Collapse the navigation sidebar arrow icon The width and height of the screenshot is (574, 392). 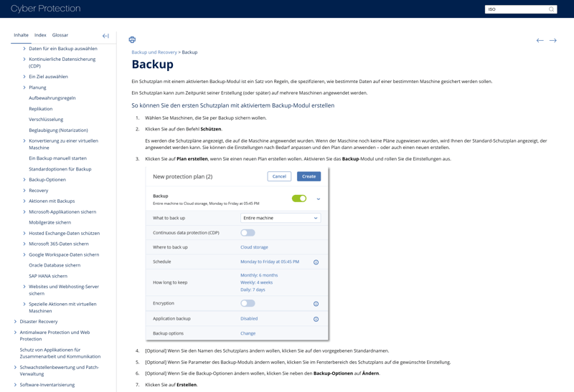pyautogui.click(x=105, y=36)
